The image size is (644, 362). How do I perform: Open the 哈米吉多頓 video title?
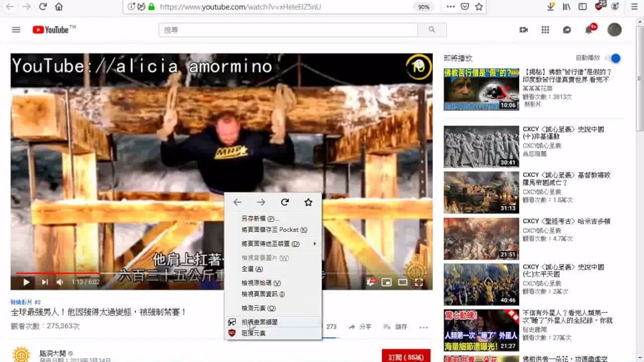pyautogui.click(x=567, y=221)
